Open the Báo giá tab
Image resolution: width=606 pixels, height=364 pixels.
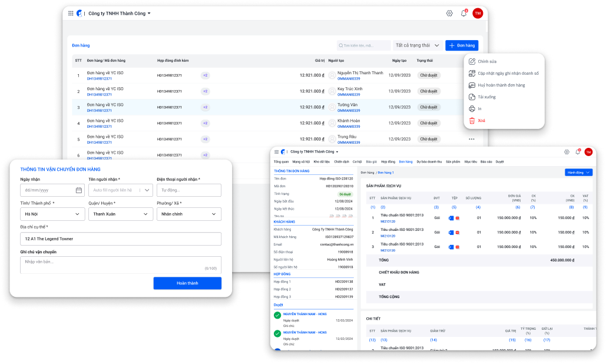371,161
